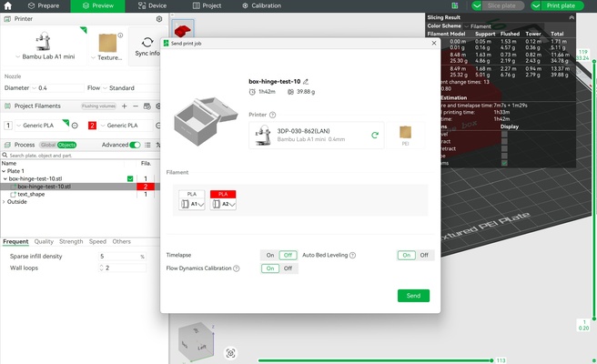Click the Auto Bed Leveling help icon
The height and width of the screenshot is (364, 597).
(x=352, y=255)
